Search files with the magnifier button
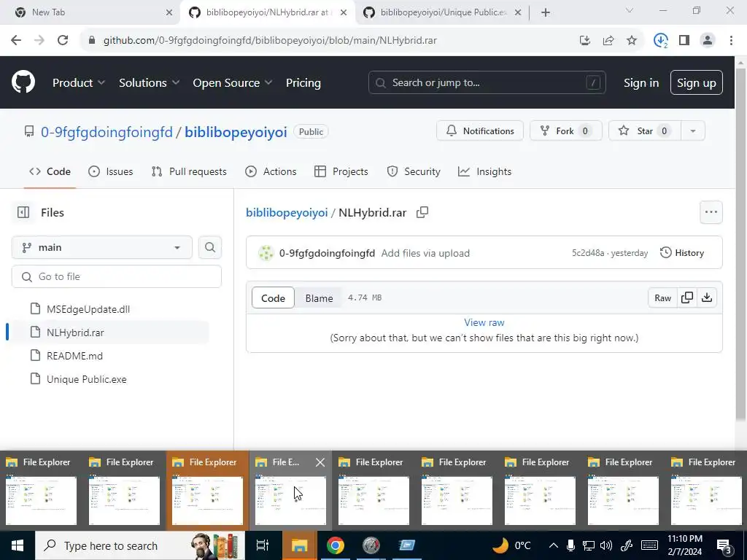Image resolution: width=747 pixels, height=560 pixels. pos(210,248)
